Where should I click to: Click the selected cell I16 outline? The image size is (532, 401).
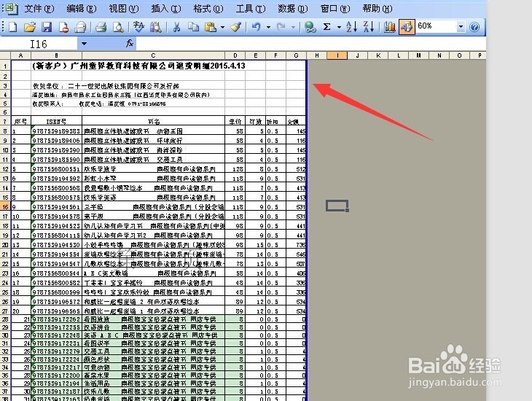[337, 206]
